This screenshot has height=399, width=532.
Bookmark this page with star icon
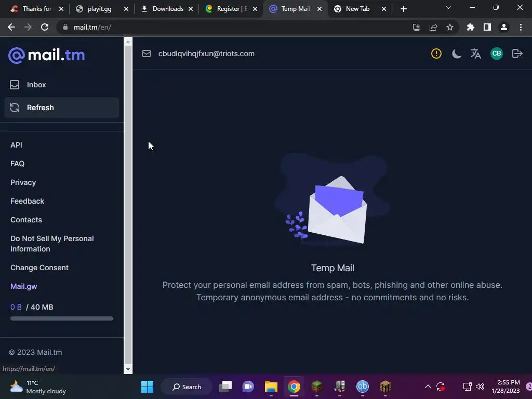click(450, 27)
